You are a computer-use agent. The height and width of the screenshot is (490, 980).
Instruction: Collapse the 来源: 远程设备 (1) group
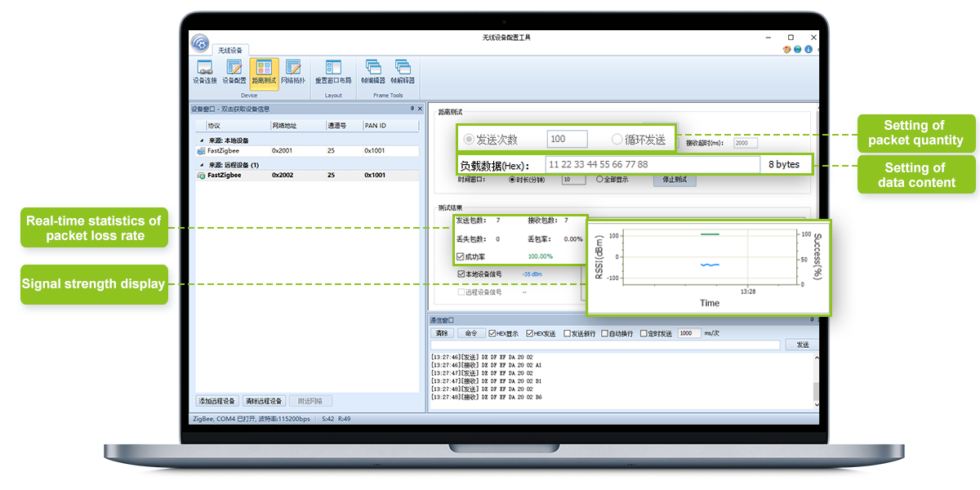pos(200,165)
